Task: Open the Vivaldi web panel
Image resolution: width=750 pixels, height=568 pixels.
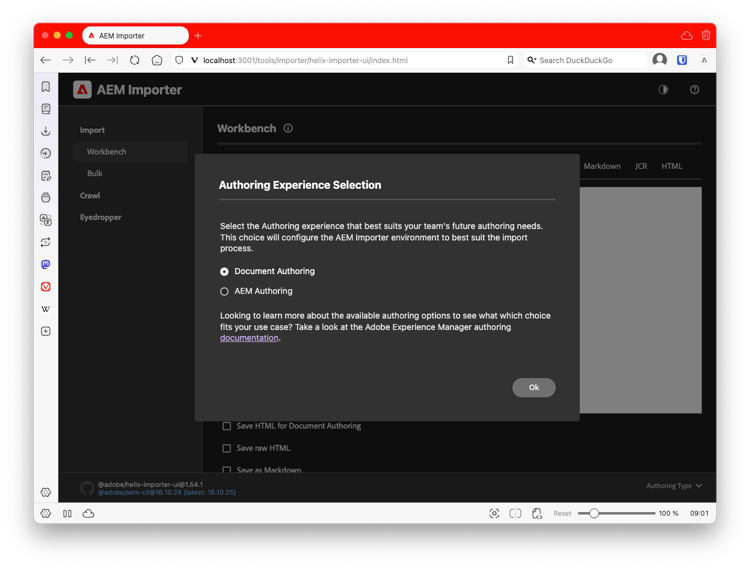Action: (45, 287)
